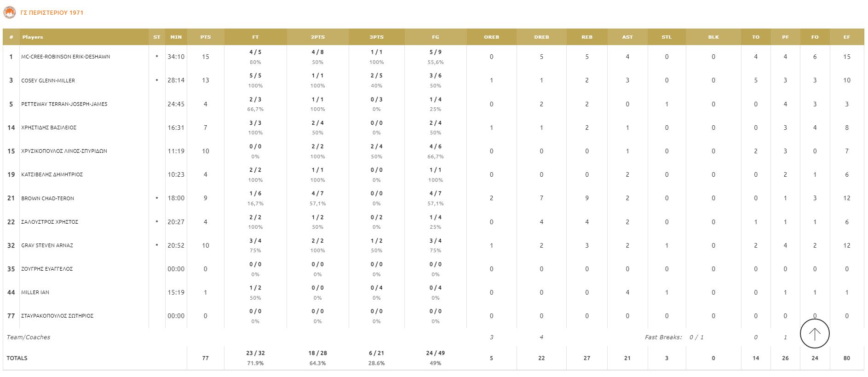
Task: Open player MC-CREE-ROBINSON ERIK-DESHAWN
Action: pyautogui.click(x=65, y=57)
